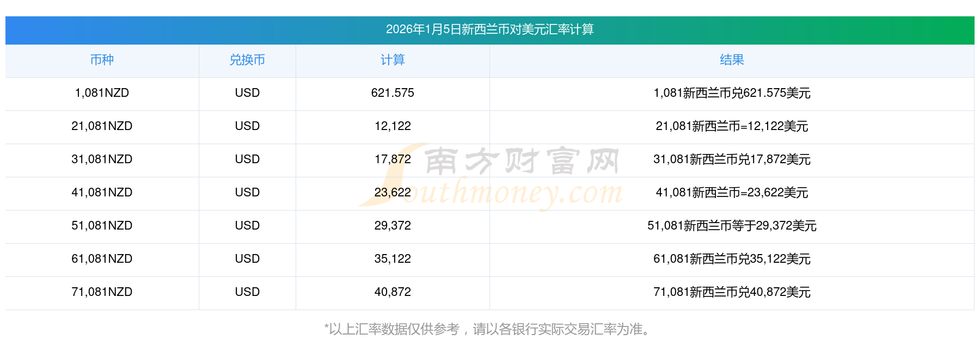
Task: Select the 兑换币 column header
Action: tap(247, 60)
